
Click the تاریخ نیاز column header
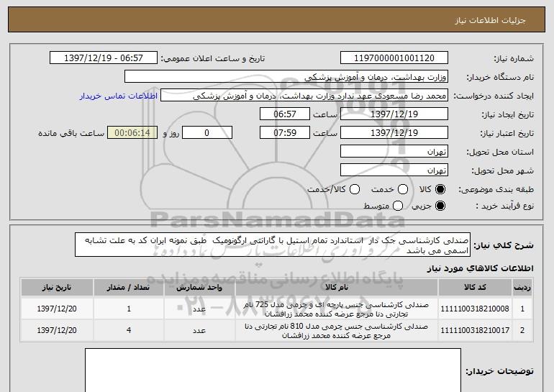57,288
